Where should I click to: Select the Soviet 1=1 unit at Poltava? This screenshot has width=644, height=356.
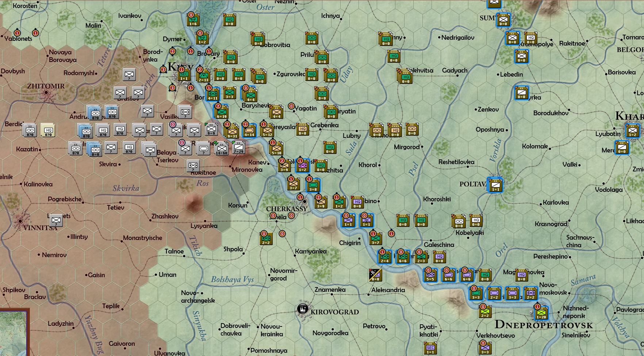coord(496,185)
